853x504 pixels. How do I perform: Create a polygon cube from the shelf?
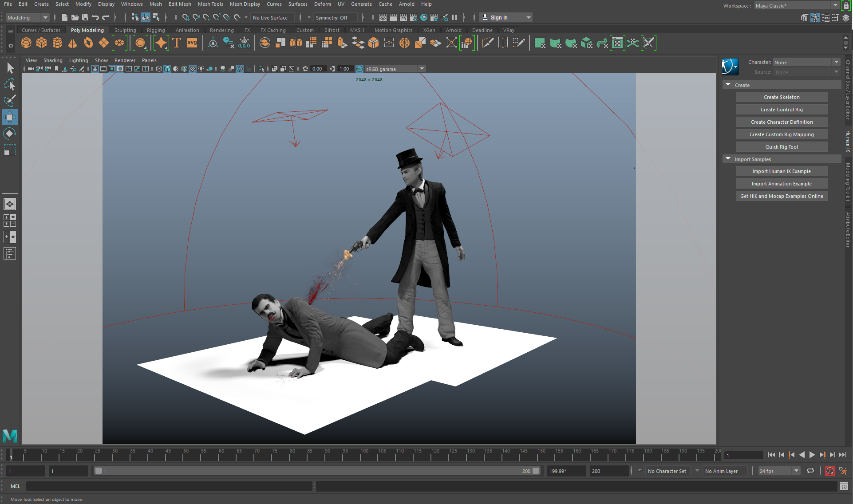tap(42, 43)
